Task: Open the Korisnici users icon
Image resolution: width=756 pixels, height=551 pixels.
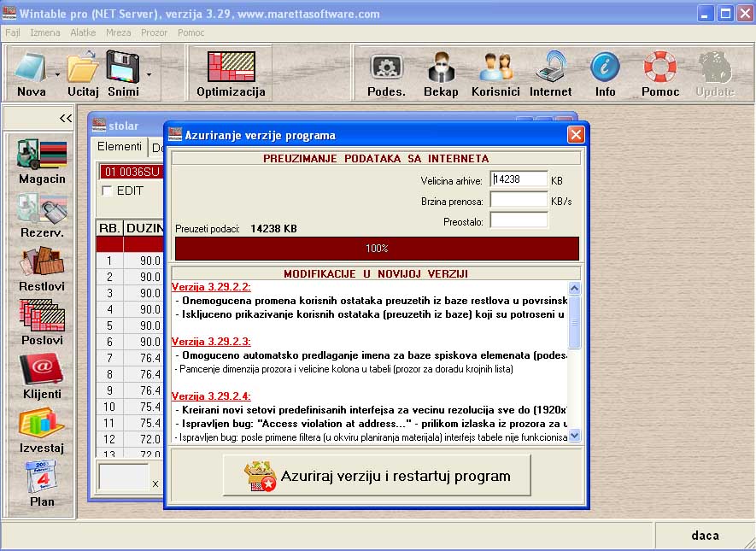Action: click(x=495, y=73)
